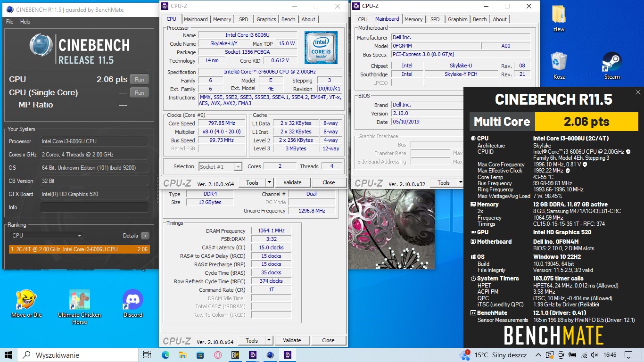Switch to SPD tab in left CPU-Z window
Screen dimensions: 644x362
pyautogui.click(x=244, y=19)
